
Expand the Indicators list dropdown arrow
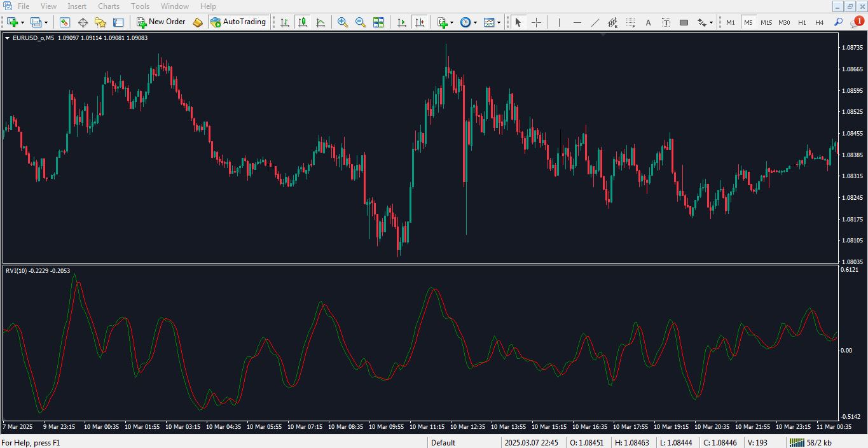tap(451, 22)
